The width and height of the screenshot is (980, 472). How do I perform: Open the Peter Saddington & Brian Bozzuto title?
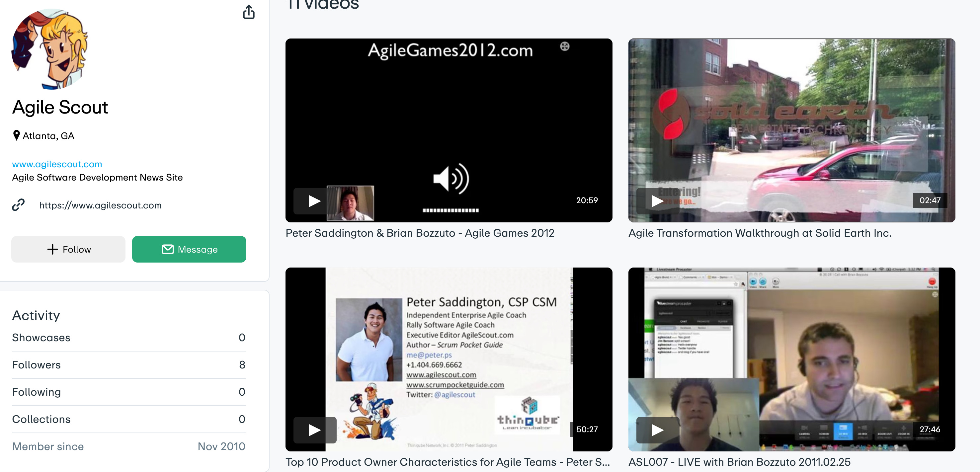(x=420, y=233)
